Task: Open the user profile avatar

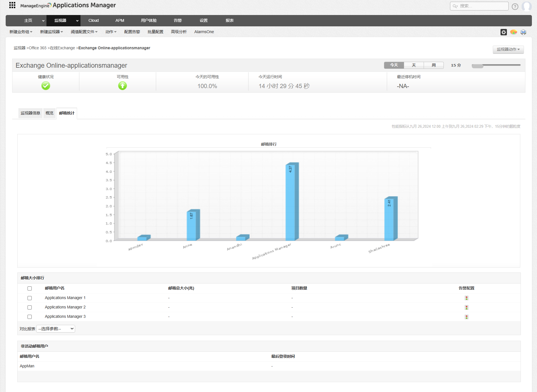Action: (x=527, y=6)
